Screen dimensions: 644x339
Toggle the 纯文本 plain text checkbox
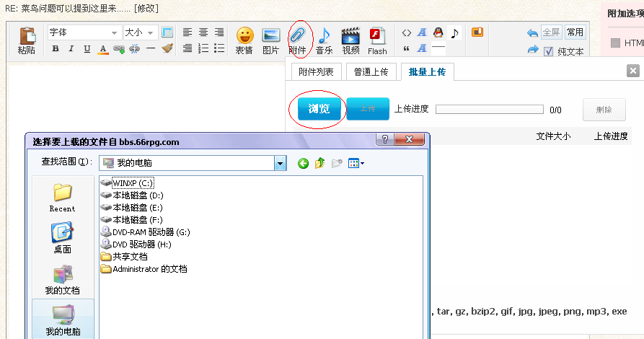pyautogui.click(x=548, y=51)
